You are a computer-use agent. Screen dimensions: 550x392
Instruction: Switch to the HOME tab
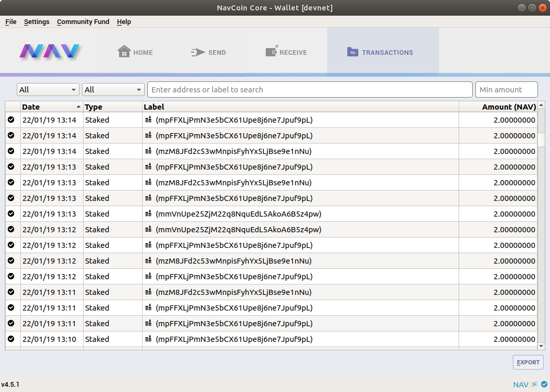(x=135, y=52)
